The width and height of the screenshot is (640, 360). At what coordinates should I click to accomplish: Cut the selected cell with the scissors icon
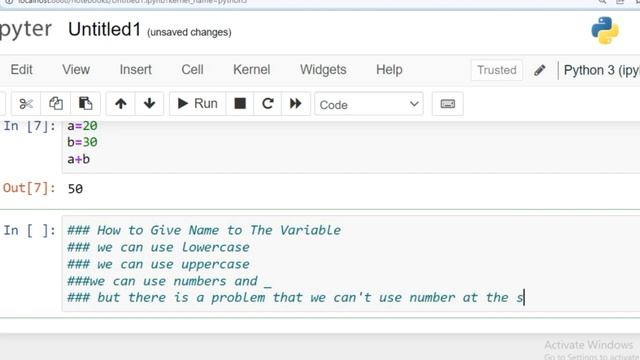(x=26, y=104)
